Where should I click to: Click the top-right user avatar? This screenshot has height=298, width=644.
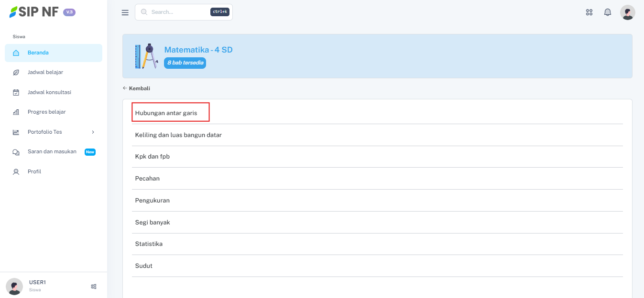click(627, 12)
